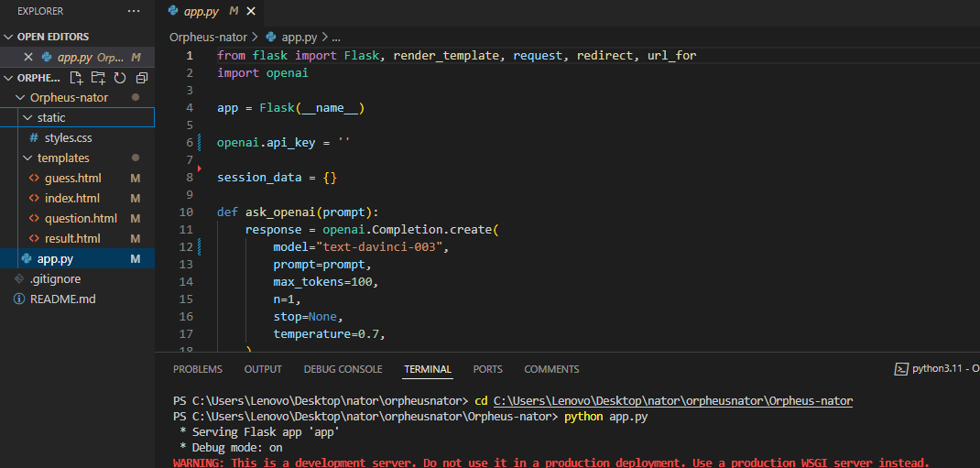The height and width of the screenshot is (468, 980).
Task: Refresh the Explorer file tree
Action: point(119,78)
